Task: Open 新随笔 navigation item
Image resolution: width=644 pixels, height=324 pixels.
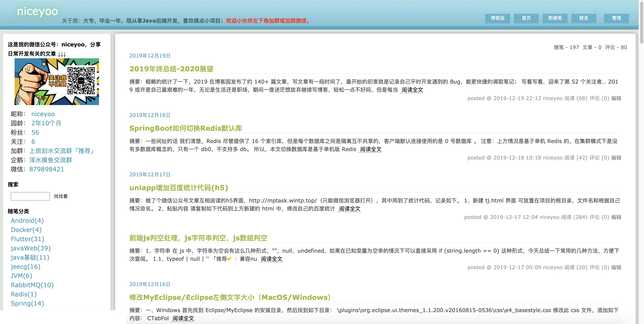Action: click(555, 18)
